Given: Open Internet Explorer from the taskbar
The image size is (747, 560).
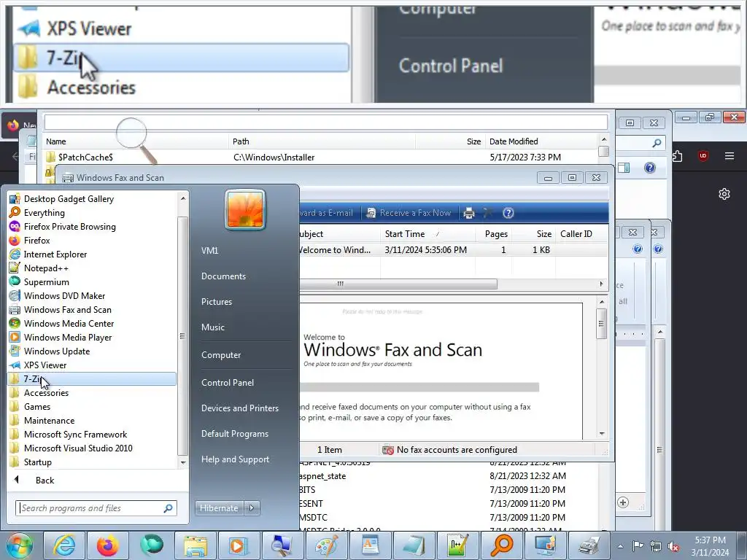Looking at the screenshot, I should click(x=64, y=545).
